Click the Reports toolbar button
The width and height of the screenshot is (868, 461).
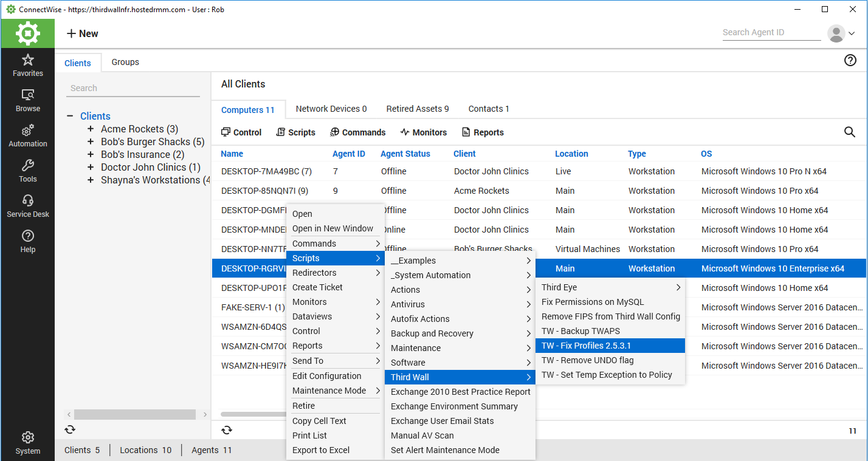483,132
